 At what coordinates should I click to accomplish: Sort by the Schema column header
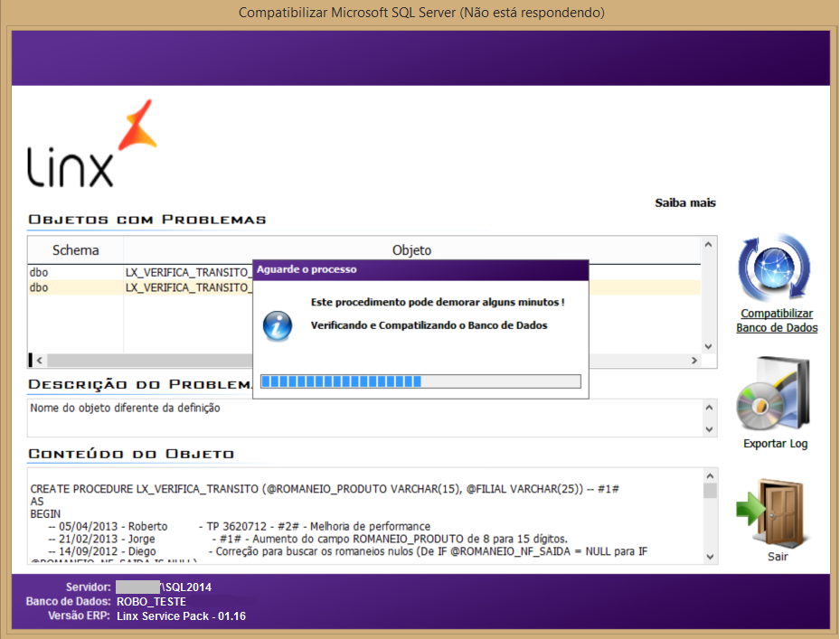(76, 250)
